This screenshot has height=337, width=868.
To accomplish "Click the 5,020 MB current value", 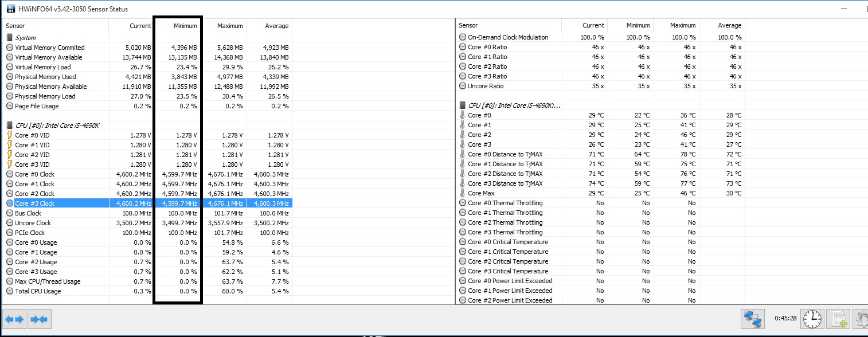I will 138,48.
